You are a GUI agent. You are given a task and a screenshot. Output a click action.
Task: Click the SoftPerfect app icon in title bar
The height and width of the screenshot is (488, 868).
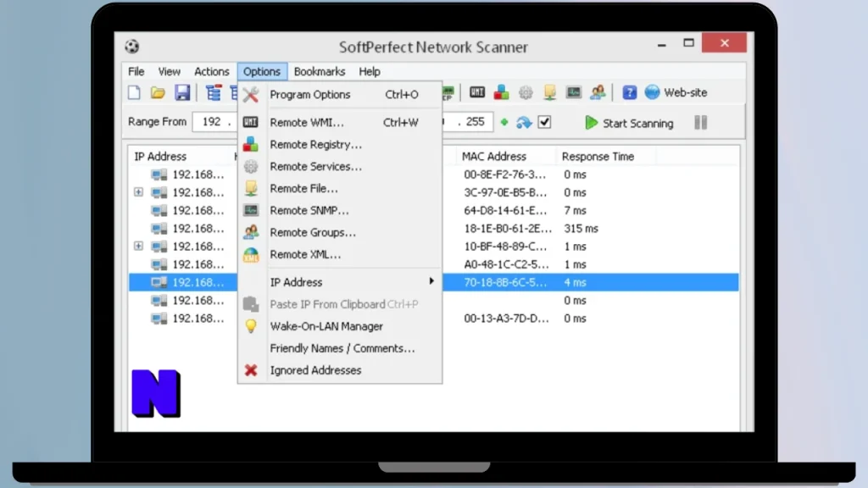(131, 47)
